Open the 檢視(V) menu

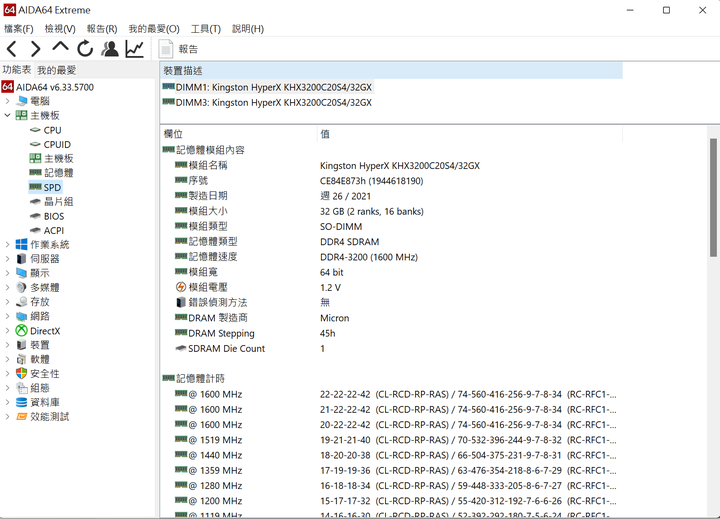pos(60,28)
